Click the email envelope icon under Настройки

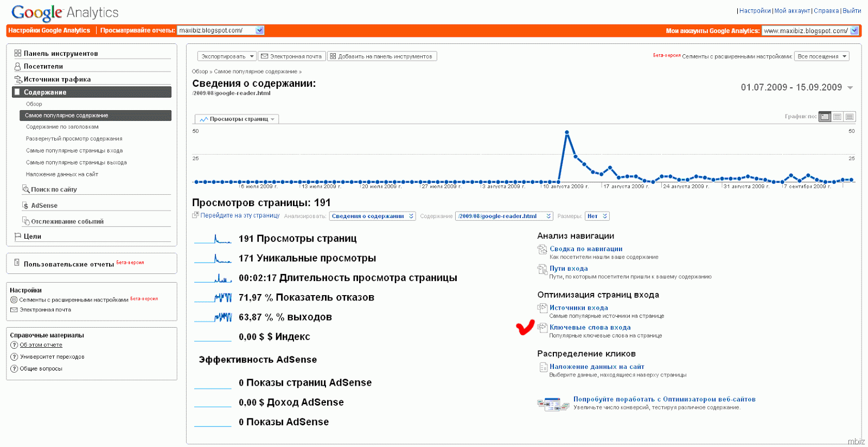point(14,310)
